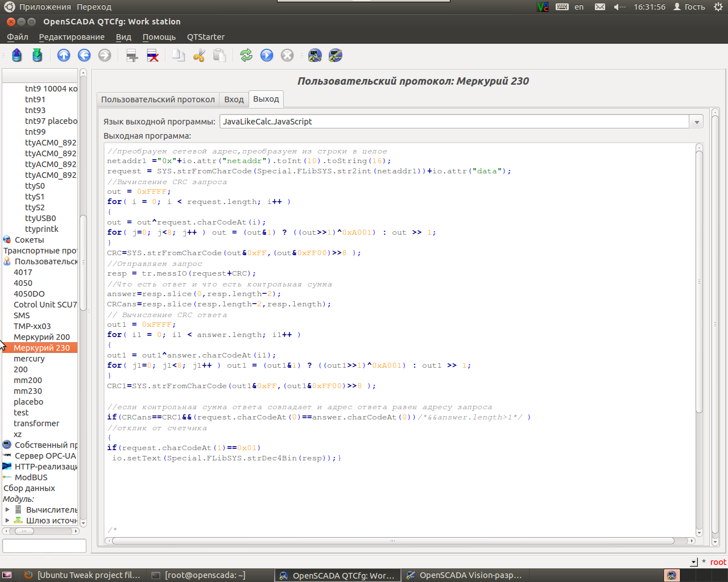Viewport: 728px width, 582px height.
Task: Open the Пользовательский протокол tab
Action: coord(158,99)
